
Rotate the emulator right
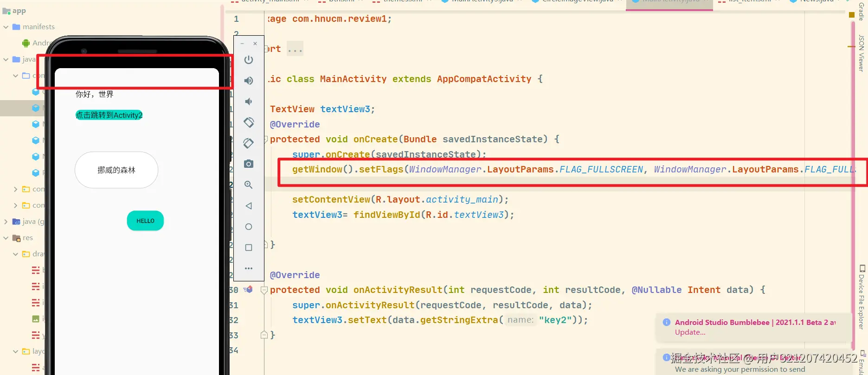[249, 143]
